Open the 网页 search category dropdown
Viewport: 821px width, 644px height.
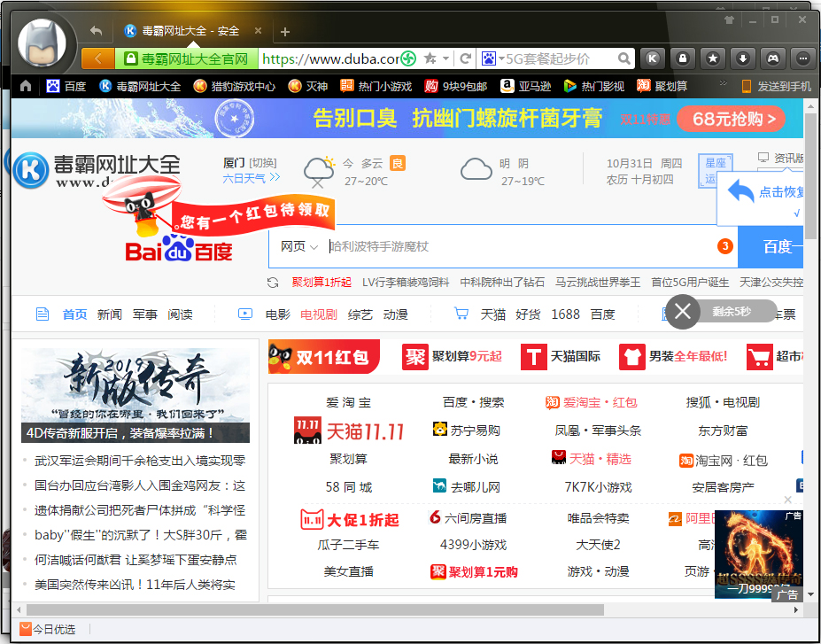pos(298,246)
